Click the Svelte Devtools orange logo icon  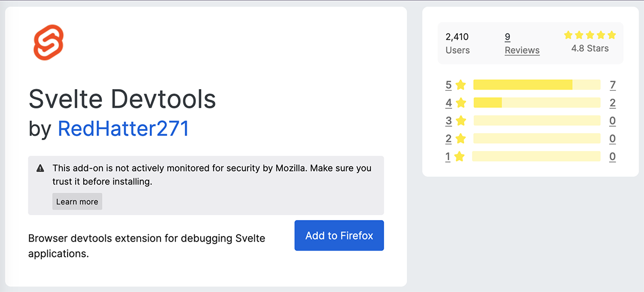point(49,43)
